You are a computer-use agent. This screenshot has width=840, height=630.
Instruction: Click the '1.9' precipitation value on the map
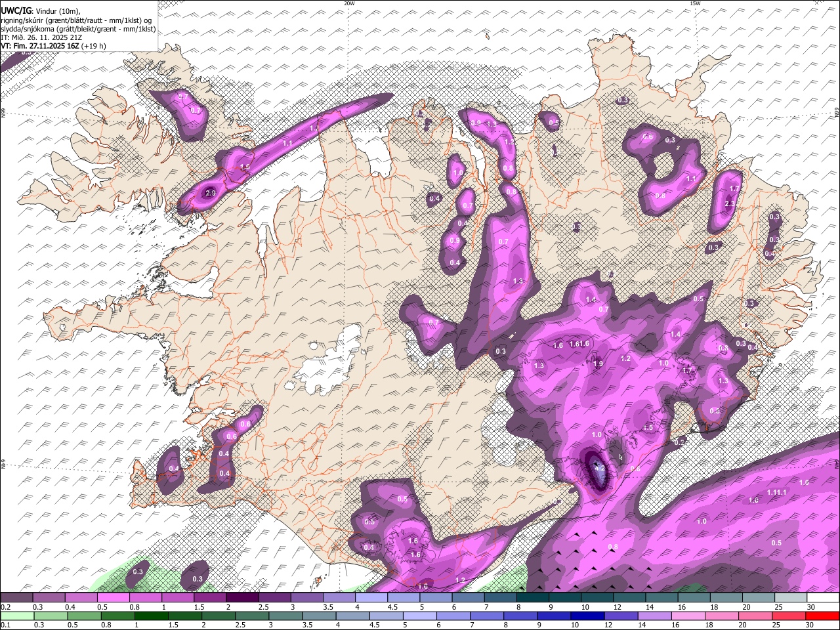(598, 364)
